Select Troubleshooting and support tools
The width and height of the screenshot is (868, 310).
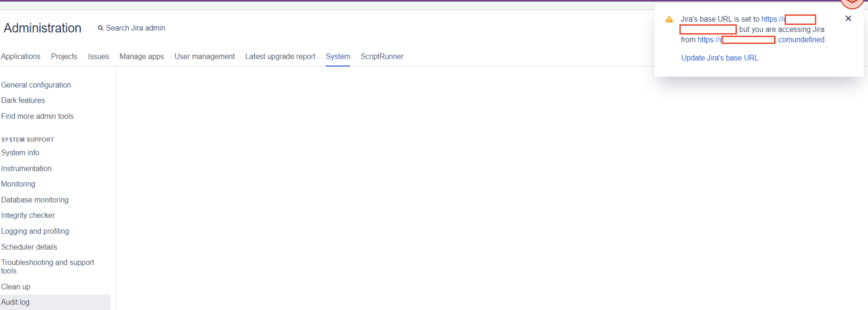47,266
